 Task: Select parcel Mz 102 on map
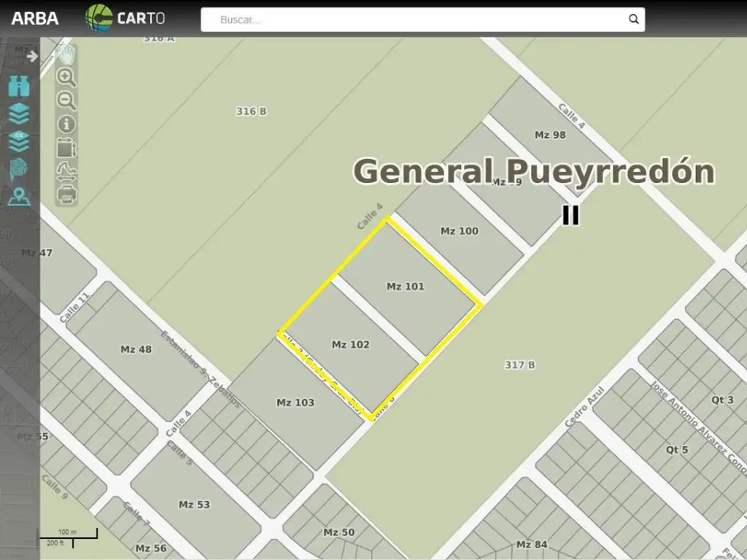pyautogui.click(x=351, y=344)
